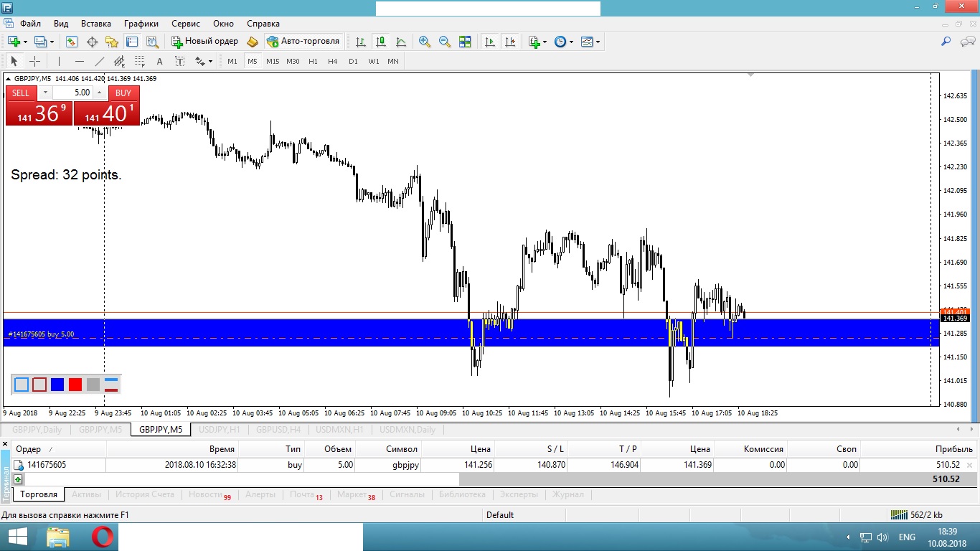Toggle the Авто-торговля button
Image resolution: width=980 pixels, height=551 pixels.
303,42
